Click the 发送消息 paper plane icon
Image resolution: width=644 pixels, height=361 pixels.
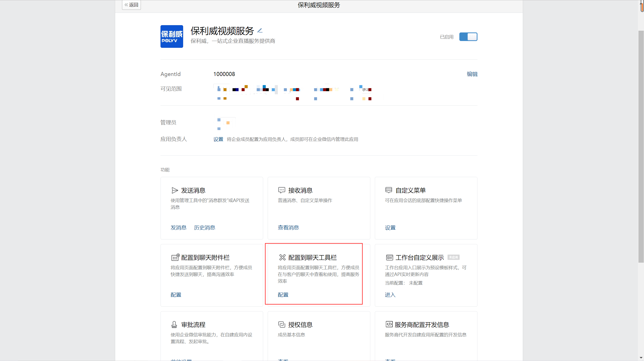point(175,190)
